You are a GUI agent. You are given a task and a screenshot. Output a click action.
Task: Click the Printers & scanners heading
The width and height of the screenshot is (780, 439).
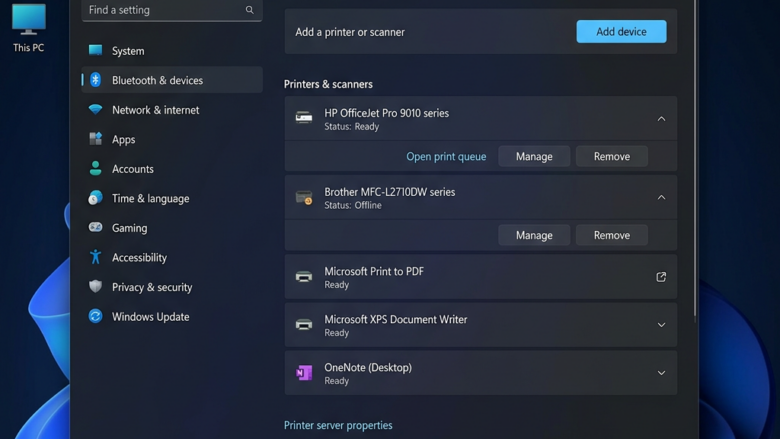click(x=328, y=84)
